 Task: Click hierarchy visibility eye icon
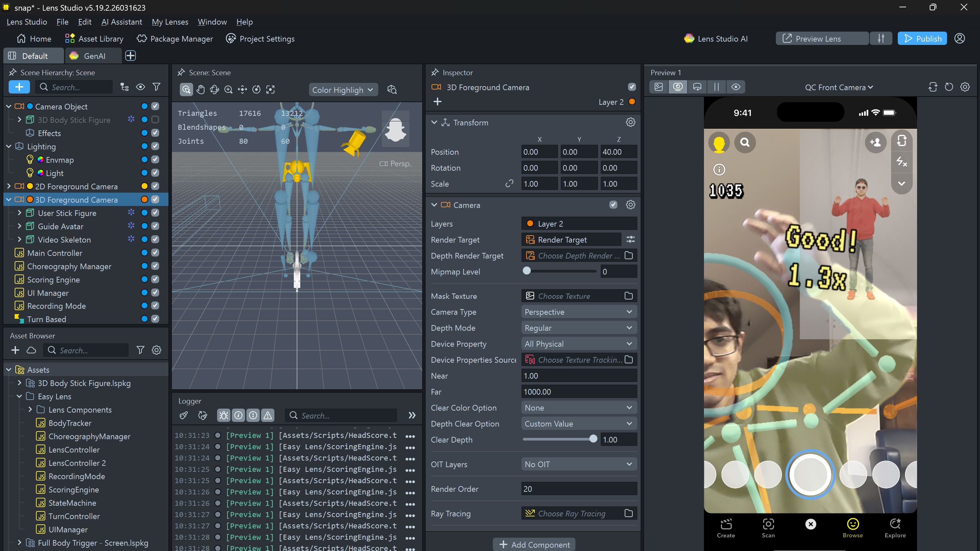(141, 87)
